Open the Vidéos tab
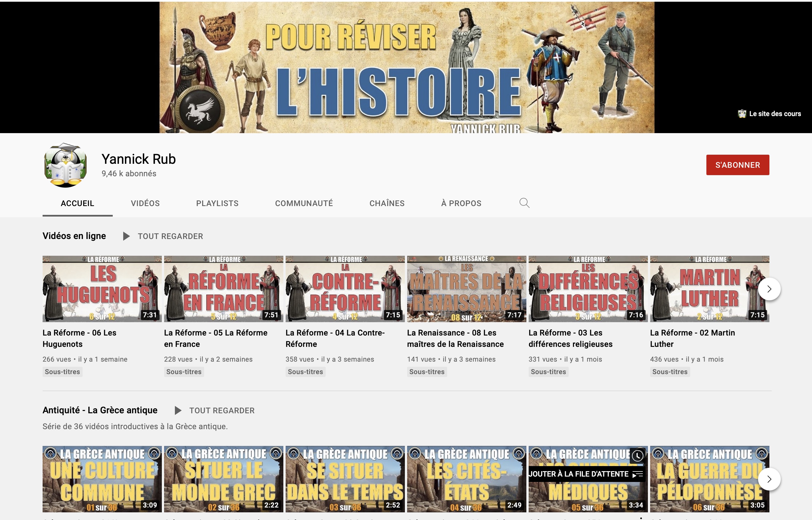Image resolution: width=812 pixels, height=520 pixels. pyautogui.click(x=145, y=203)
